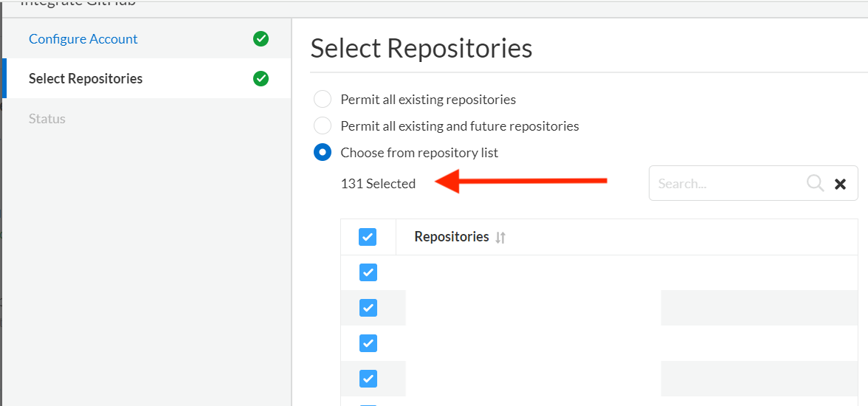
Task: Select the Choose from repository list option
Action: (x=323, y=152)
